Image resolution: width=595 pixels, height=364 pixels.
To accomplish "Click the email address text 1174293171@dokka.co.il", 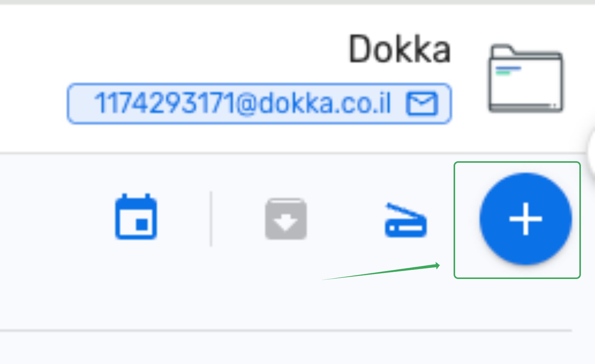I will (243, 103).
